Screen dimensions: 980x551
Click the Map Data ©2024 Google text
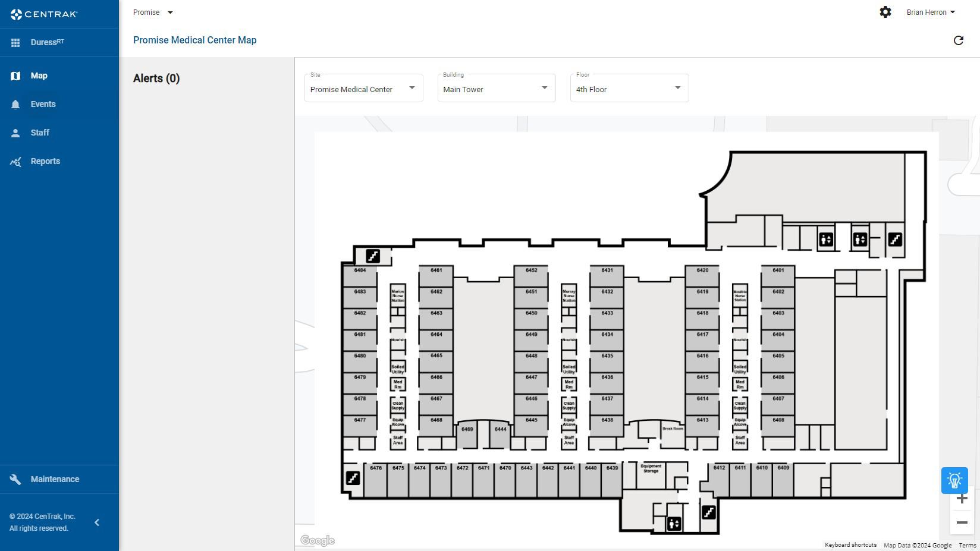(x=918, y=545)
